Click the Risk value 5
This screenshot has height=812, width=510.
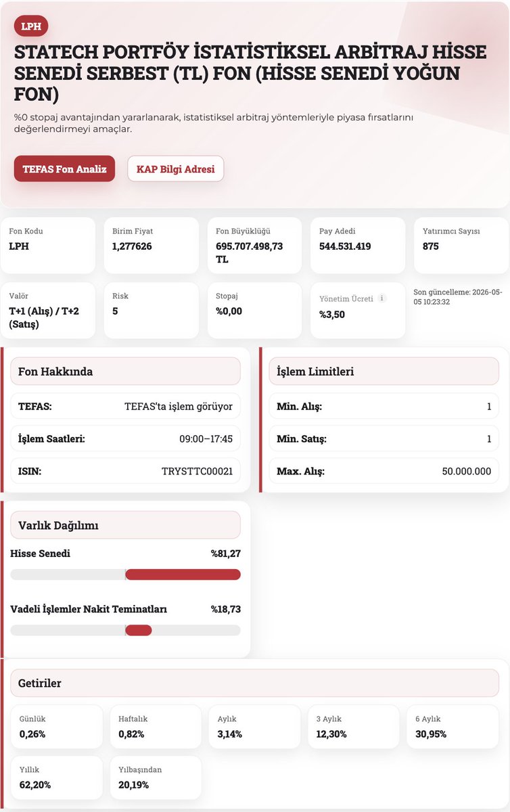coord(115,311)
